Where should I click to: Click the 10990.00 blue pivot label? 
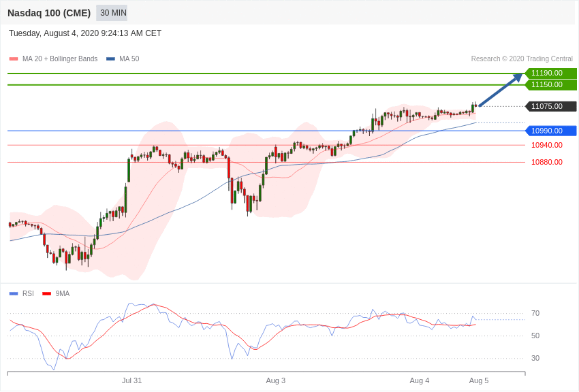coord(550,131)
